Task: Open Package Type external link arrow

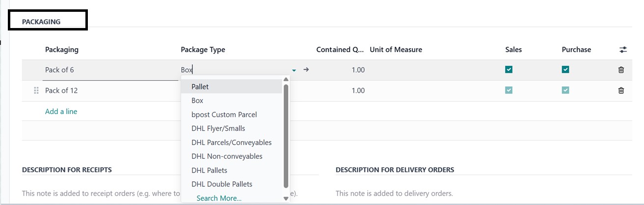Action: 306,70
